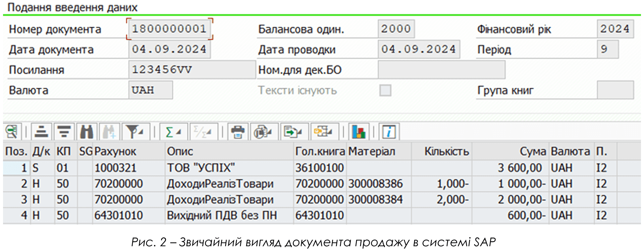
Task: Click the 'Фінансовий рік' field 2024
Action: (615, 29)
